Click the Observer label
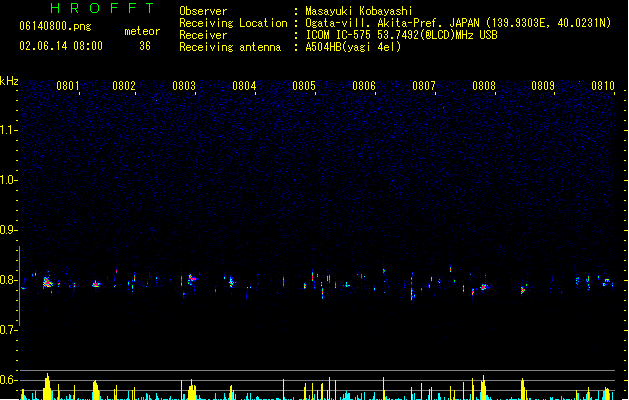629x400 pixels. [203, 11]
